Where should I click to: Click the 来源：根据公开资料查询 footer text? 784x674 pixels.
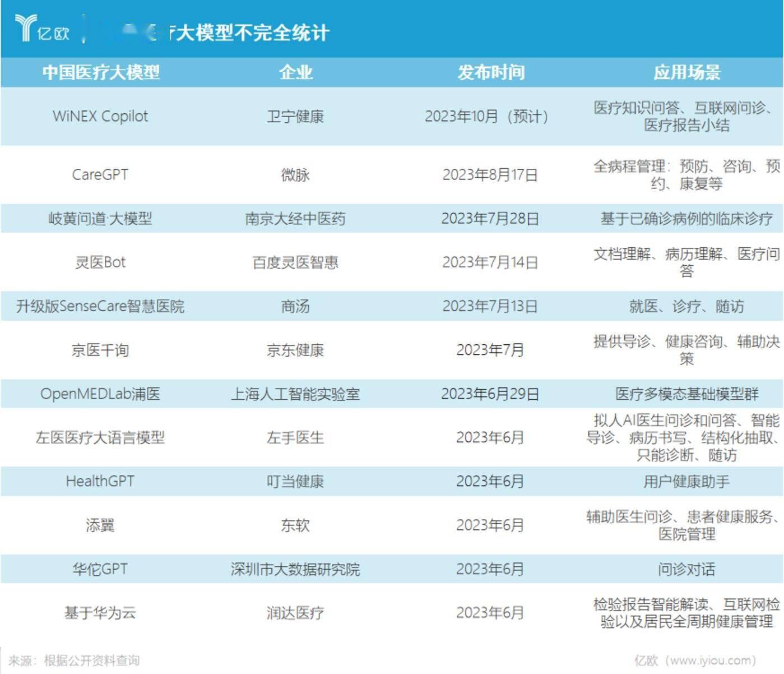[74, 661]
